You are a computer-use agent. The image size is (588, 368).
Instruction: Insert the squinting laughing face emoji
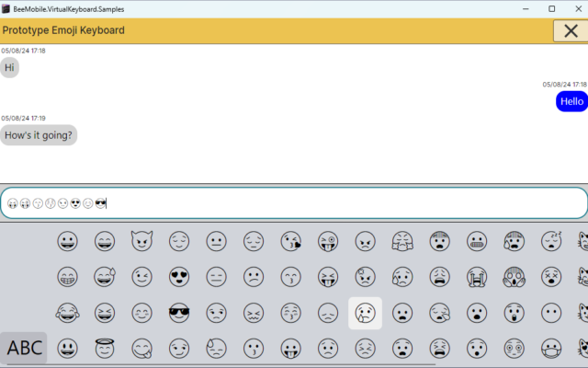click(105, 313)
